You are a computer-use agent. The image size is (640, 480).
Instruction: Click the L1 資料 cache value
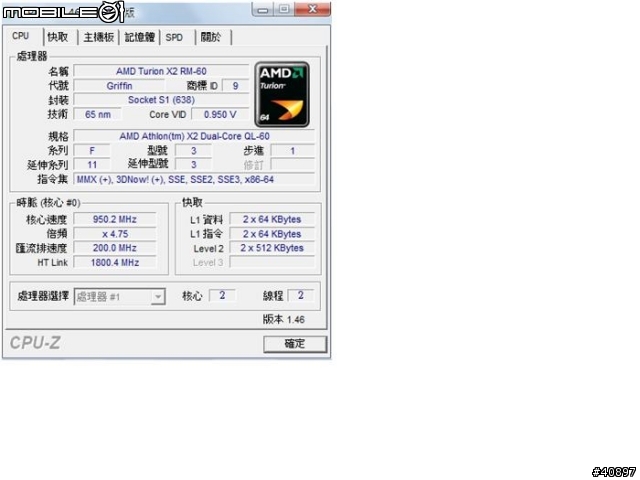[272, 219]
